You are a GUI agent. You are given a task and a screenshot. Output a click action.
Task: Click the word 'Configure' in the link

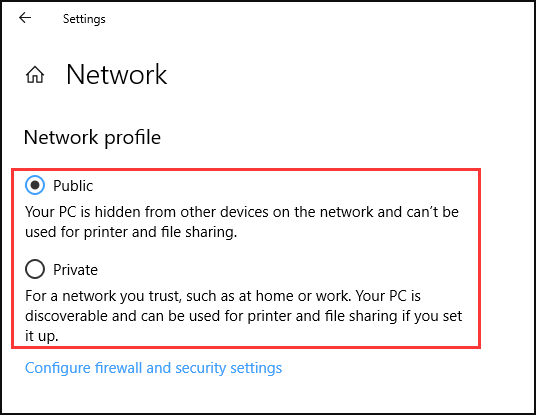click(58, 369)
